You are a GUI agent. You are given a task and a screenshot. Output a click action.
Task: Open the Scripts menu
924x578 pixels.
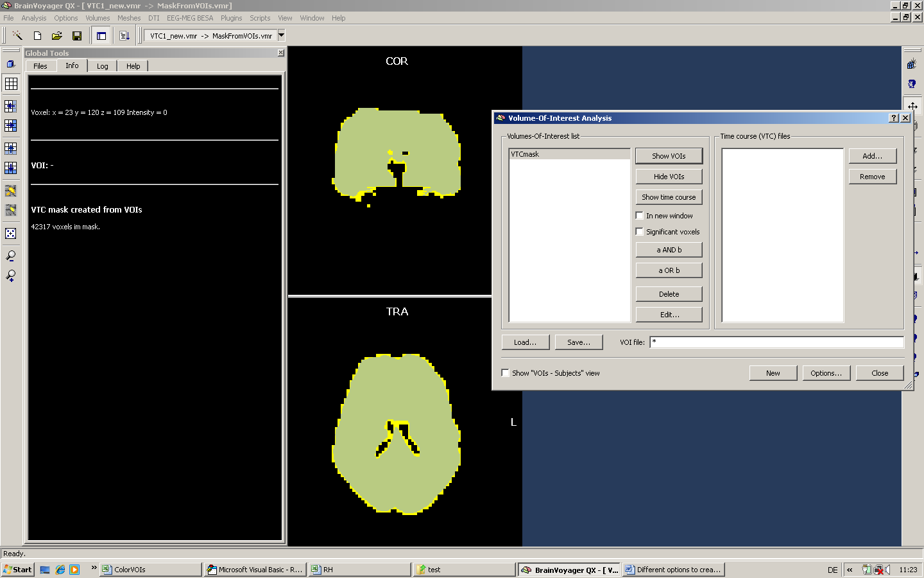pyautogui.click(x=260, y=18)
